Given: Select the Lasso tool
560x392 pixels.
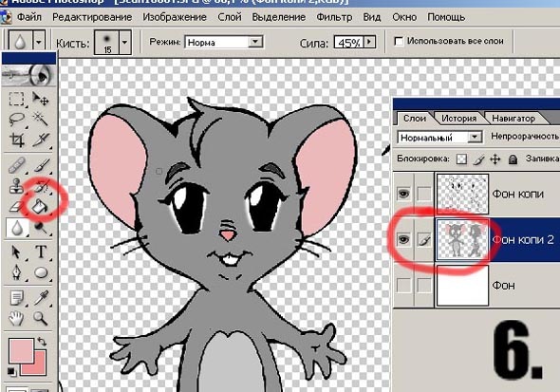Looking at the screenshot, I should (x=16, y=120).
